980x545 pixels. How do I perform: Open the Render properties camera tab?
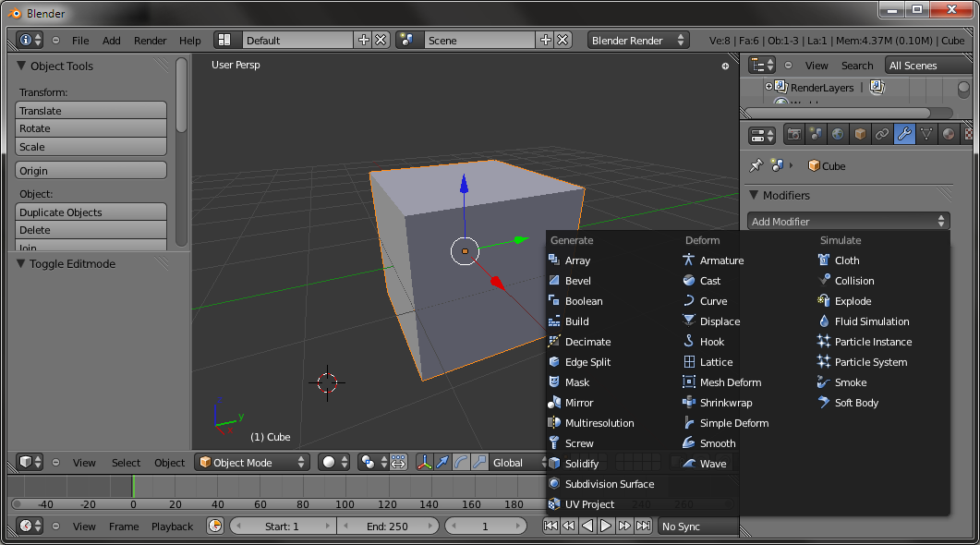pyautogui.click(x=793, y=135)
